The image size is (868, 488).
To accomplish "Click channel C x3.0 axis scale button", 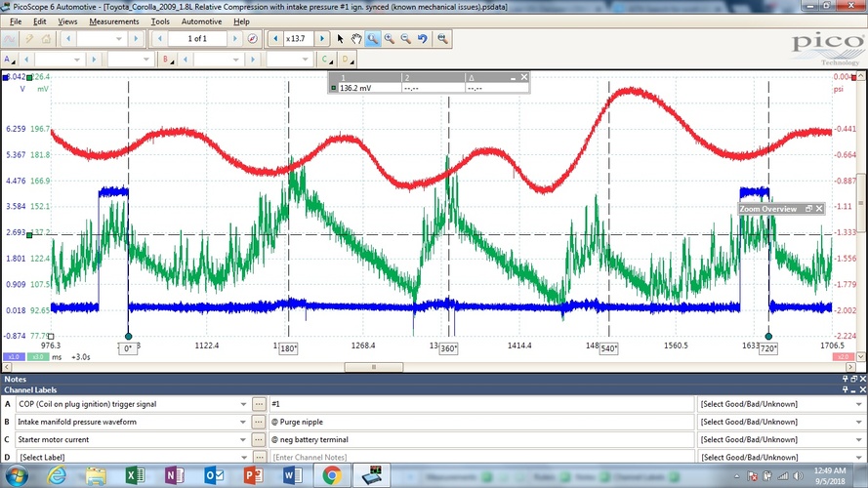I will pyautogui.click(x=38, y=357).
